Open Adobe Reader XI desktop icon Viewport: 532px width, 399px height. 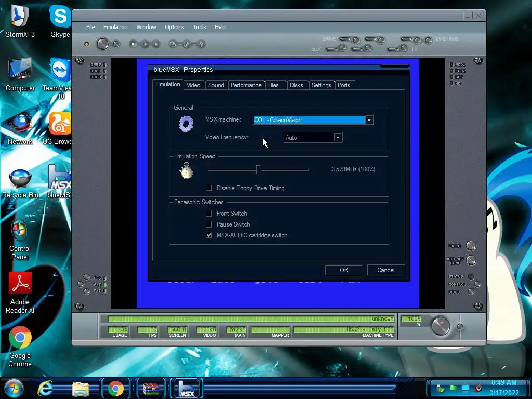pos(20,292)
